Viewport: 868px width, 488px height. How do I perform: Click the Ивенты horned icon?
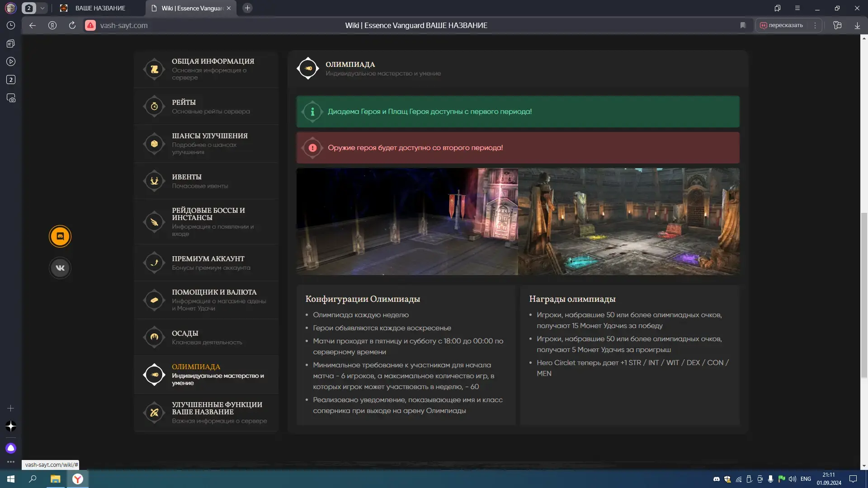pyautogui.click(x=154, y=181)
